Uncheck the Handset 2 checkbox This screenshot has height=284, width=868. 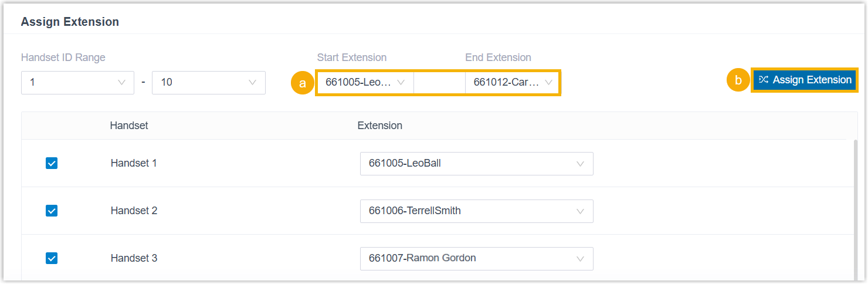tap(52, 211)
